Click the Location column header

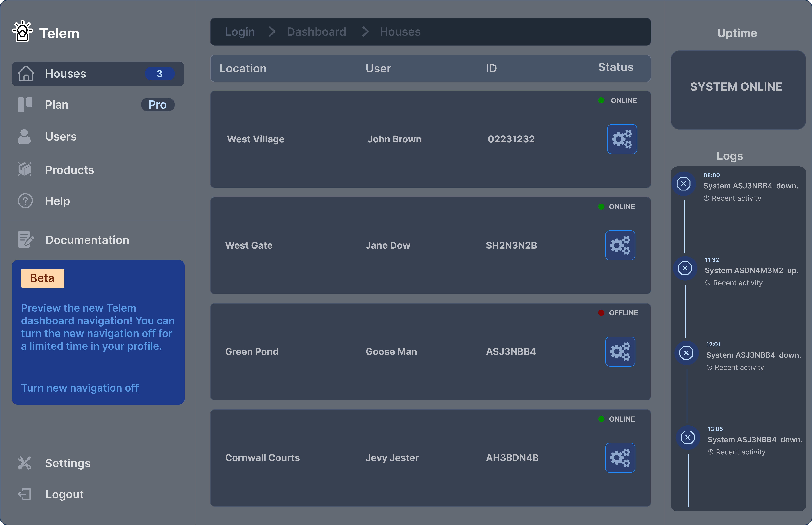pyautogui.click(x=243, y=69)
